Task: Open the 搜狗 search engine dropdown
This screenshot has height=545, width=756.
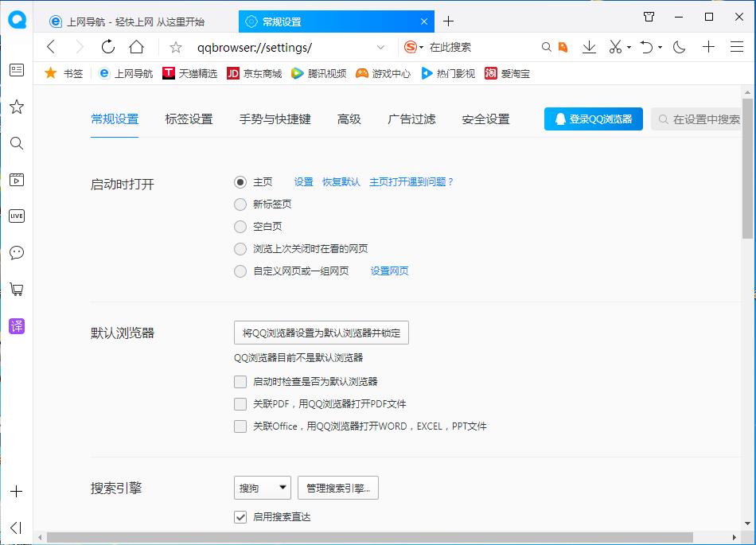Action: [262, 488]
